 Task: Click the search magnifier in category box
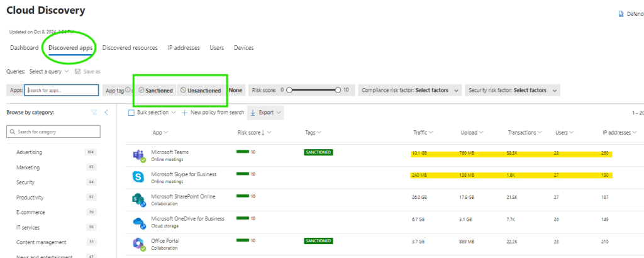click(13, 132)
